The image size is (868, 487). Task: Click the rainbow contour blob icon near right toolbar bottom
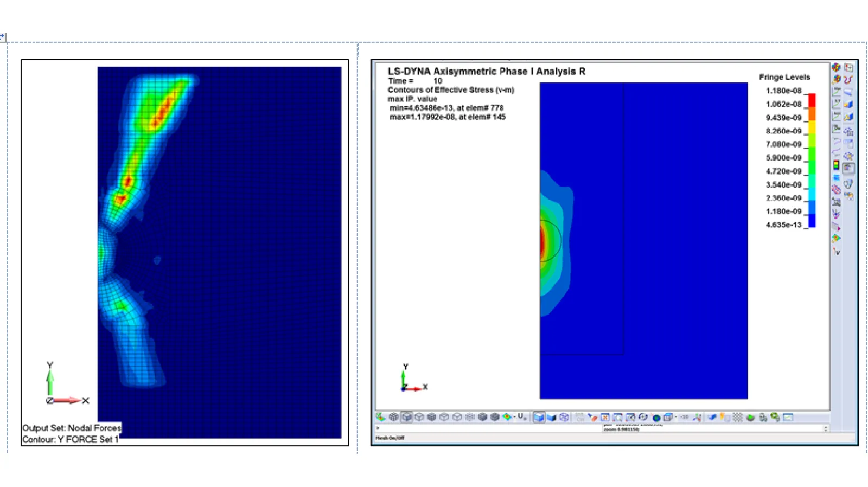[x=836, y=238]
